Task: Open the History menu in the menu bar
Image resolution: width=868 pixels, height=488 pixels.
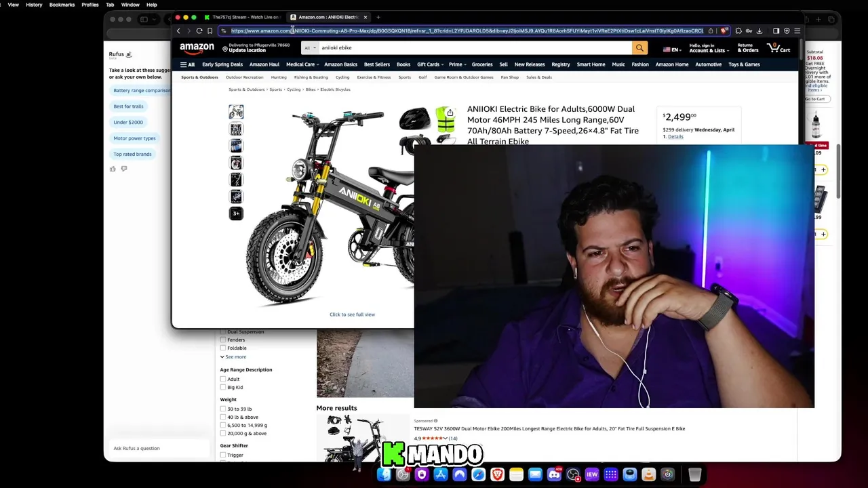Action: coord(34,5)
